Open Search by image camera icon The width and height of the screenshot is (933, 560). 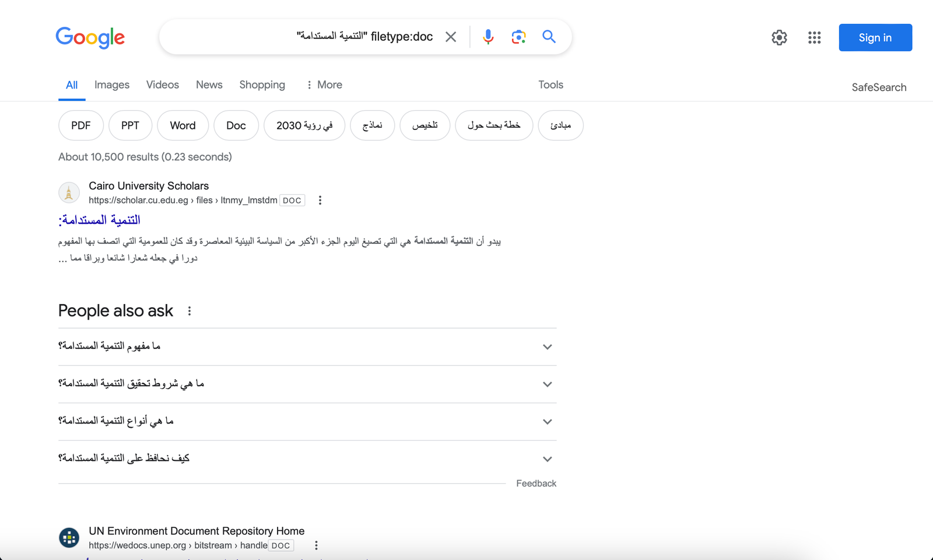pyautogui.click(x=518, y=37)
